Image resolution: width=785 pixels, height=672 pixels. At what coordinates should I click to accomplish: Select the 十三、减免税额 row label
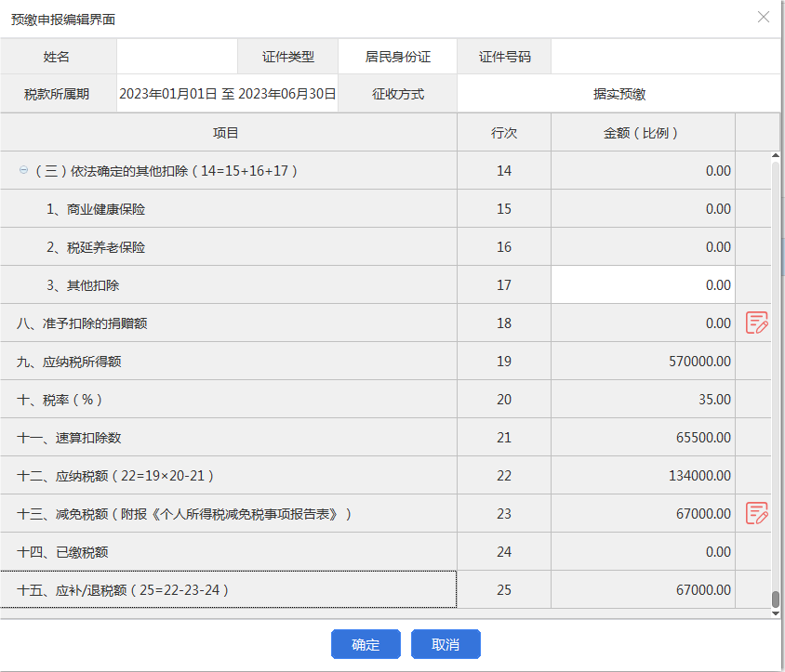coord(184,514)
